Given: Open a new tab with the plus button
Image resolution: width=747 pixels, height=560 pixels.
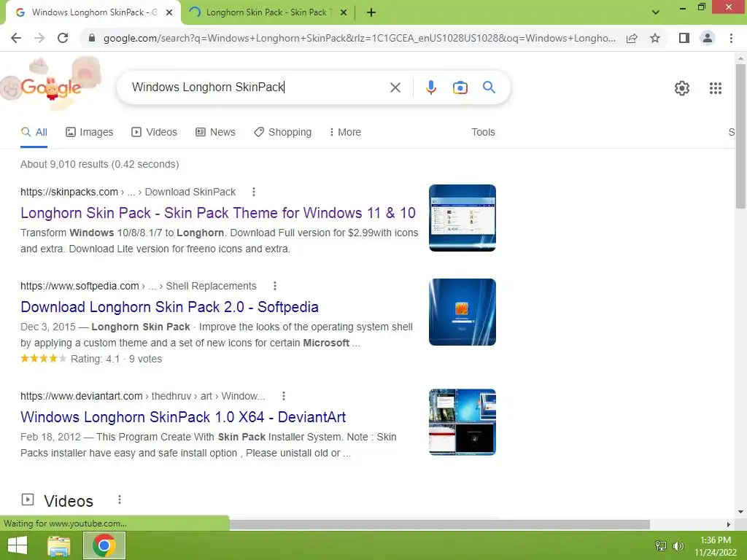Looking at the screenshot, I should [371, 13].
